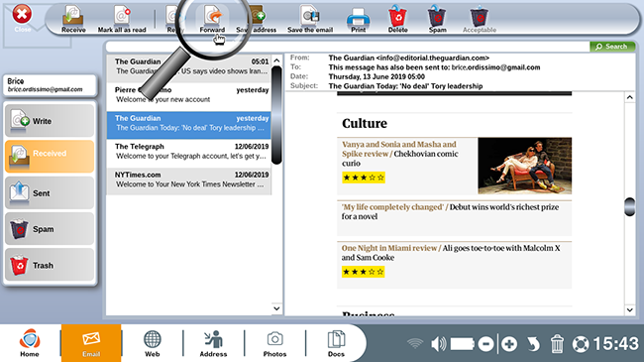The image size is (644, 362).
Task: Click the email list scrollbar thumb
Action: pos(276,115)
